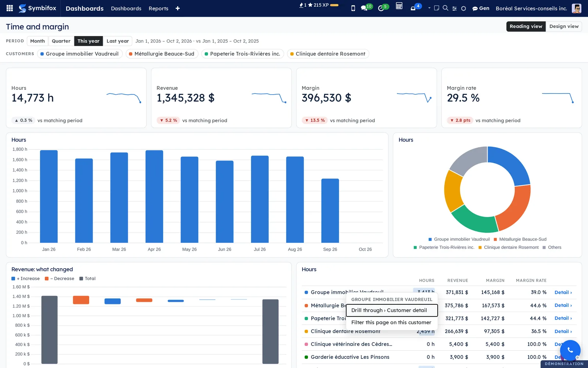Open the mobile device icon
This screenshot has height=368, width=588.
coord(353,8)
